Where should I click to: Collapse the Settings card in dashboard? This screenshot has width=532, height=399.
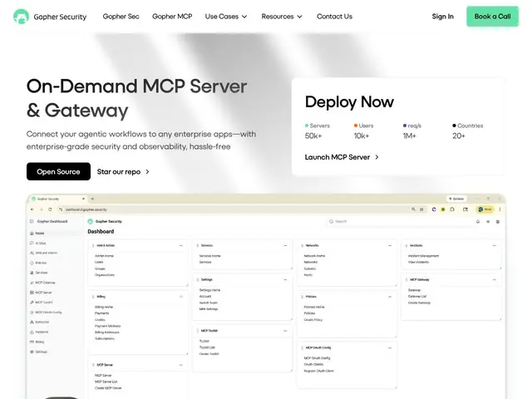click(285, 279)
